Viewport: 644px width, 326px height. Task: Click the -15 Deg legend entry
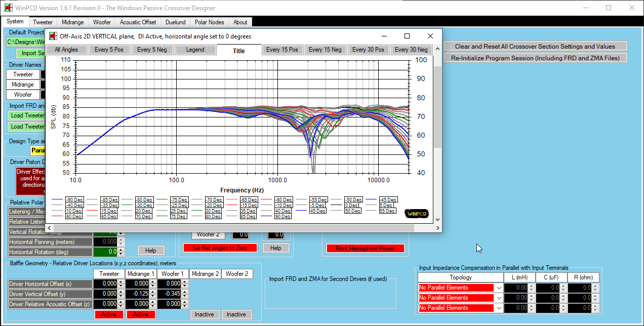[248, 206]
